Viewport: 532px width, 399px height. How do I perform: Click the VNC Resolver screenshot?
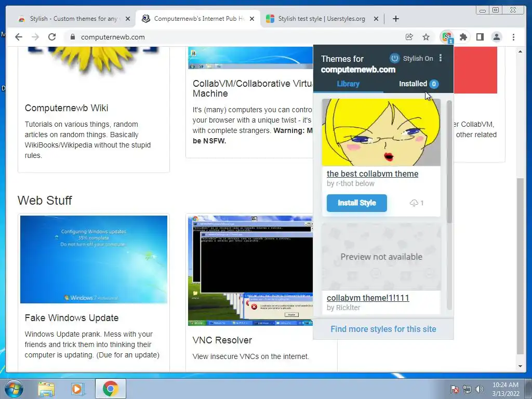tap(250, 270)
